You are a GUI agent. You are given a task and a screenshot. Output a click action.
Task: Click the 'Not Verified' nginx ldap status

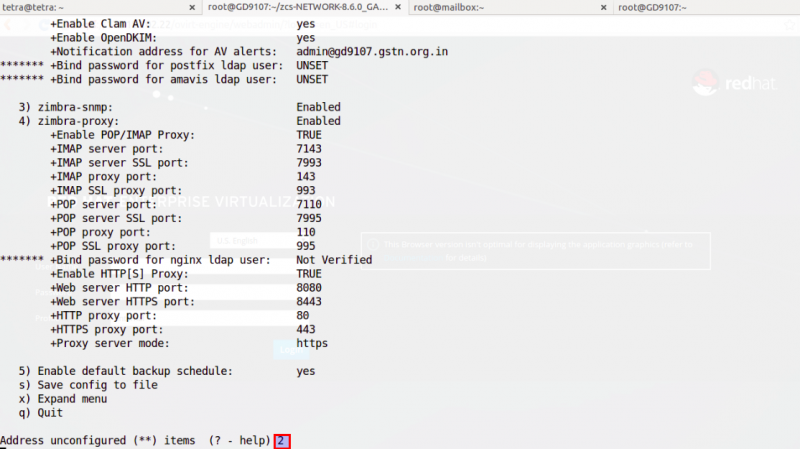coord(334,260)
